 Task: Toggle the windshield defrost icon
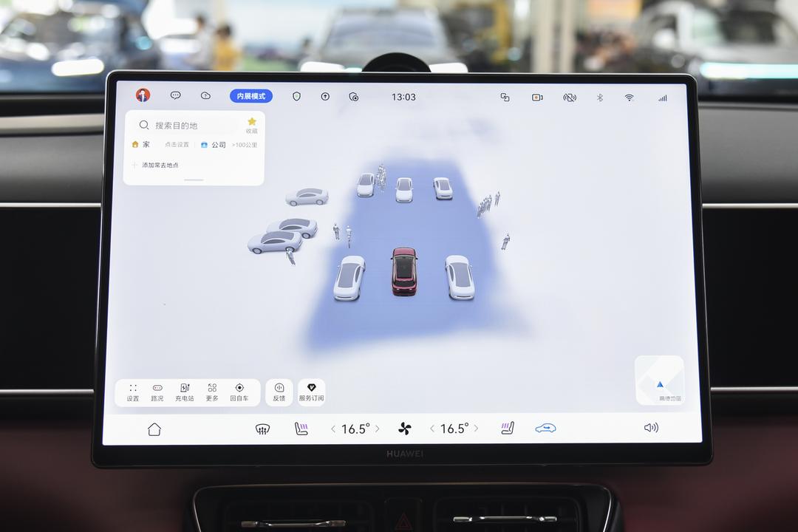[262, 429]
